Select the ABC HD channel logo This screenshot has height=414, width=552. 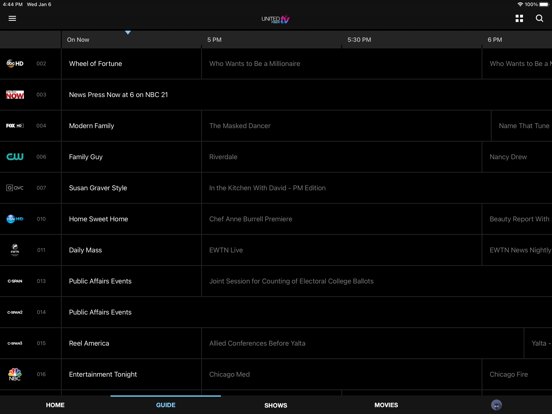[x=15, y=63]
